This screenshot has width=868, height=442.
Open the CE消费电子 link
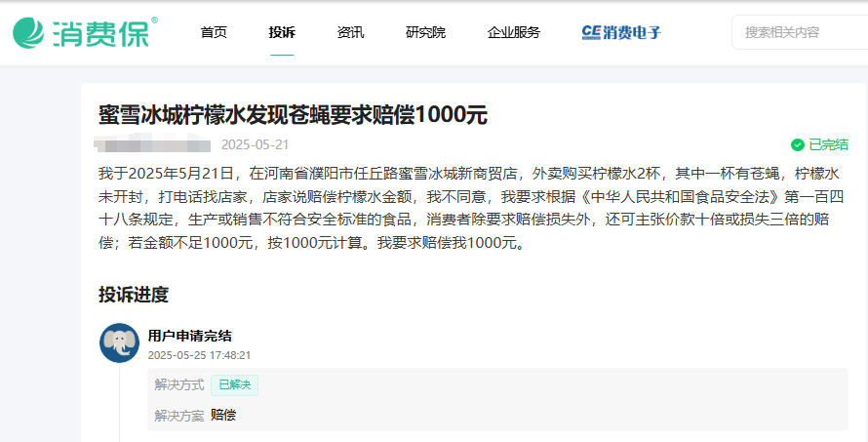point(621,32)
